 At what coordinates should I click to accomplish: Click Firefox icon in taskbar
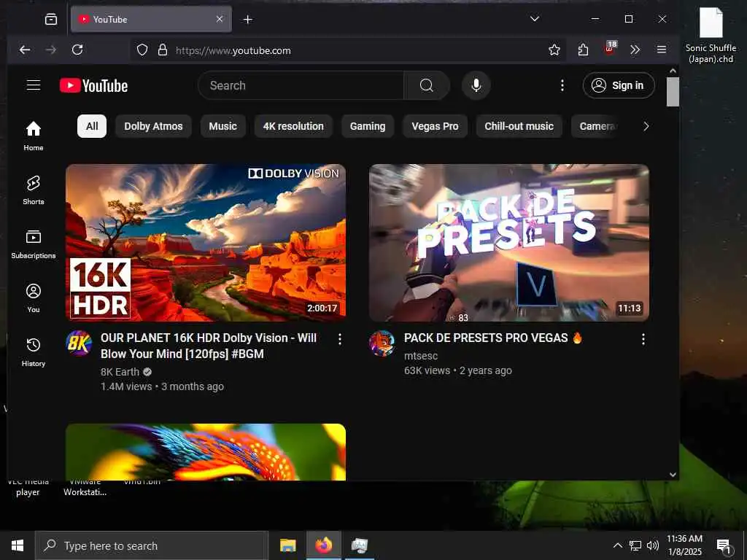(324, 545)
